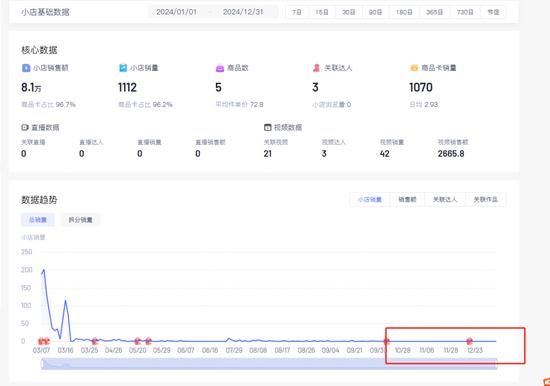Select the 7日 quick range
The width and height of the screenshot is (550, 386).
click(297, 12)
